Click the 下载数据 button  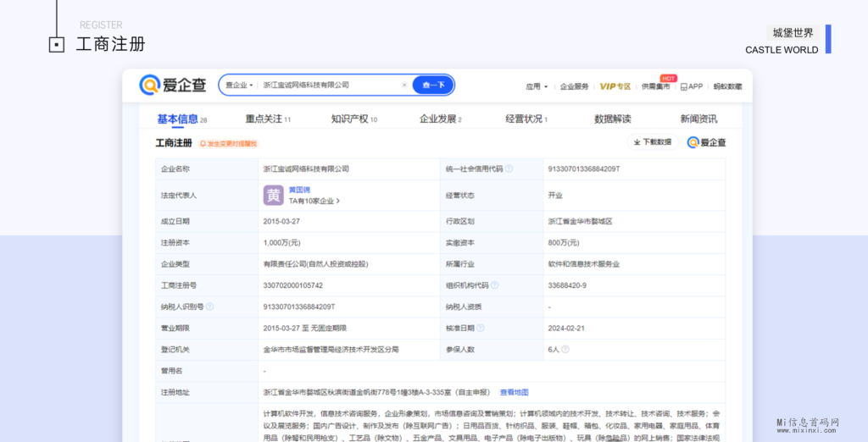coord(652,142)
